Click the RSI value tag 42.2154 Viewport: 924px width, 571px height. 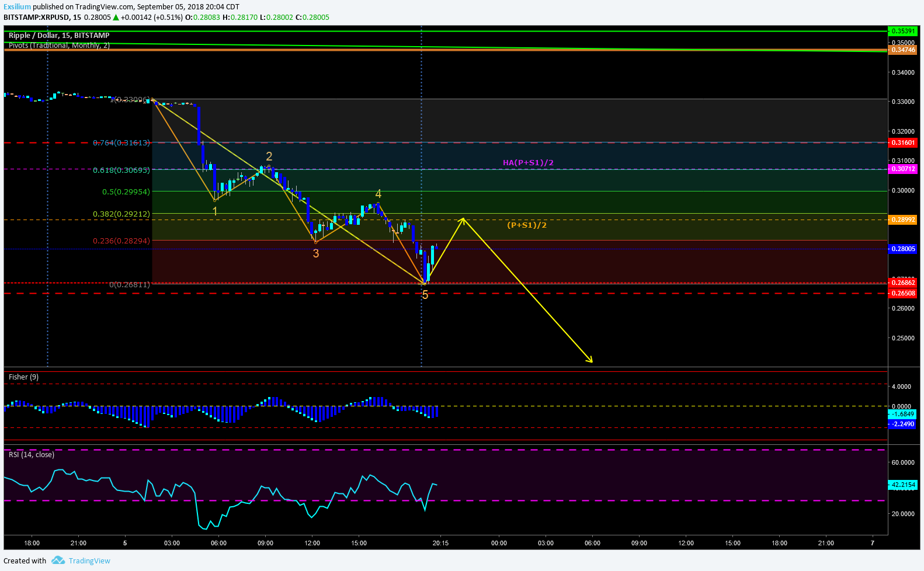tap(902, 485)
